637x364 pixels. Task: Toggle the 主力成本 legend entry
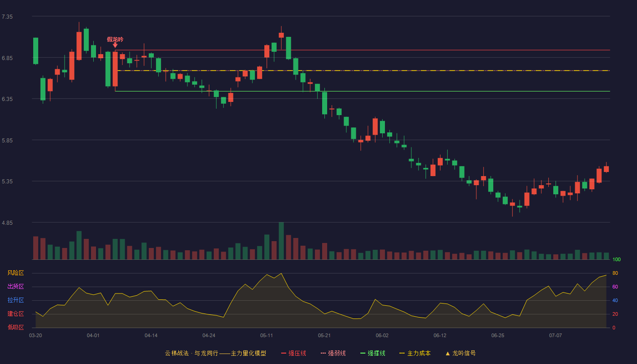[415, 353]
